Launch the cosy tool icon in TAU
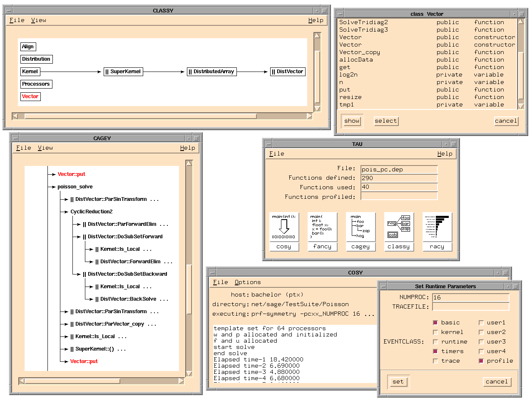This screenshot has width=532, height=403. tap(284, 232)
